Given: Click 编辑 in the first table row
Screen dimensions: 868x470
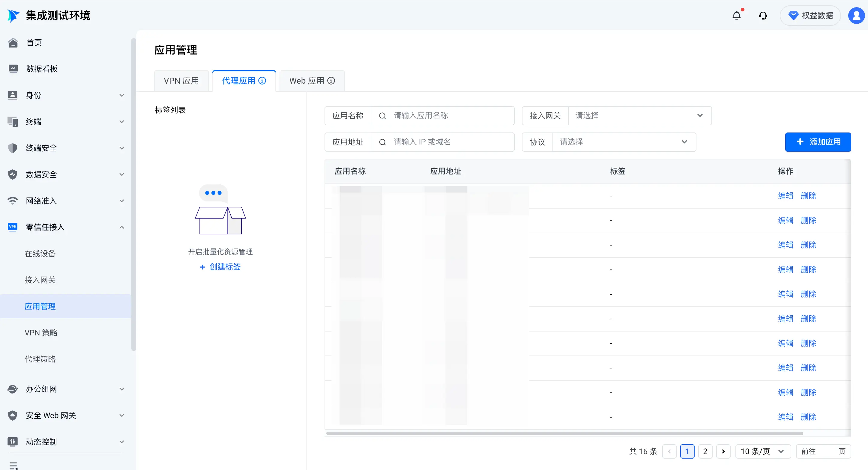Looking at the screenshot, I should tap(786, 196).
